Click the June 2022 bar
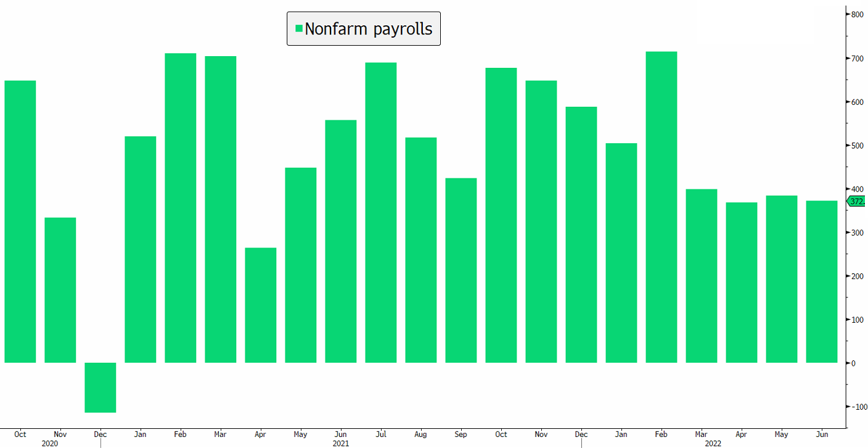This screenshot has height=448, width=868. [821, 281]
